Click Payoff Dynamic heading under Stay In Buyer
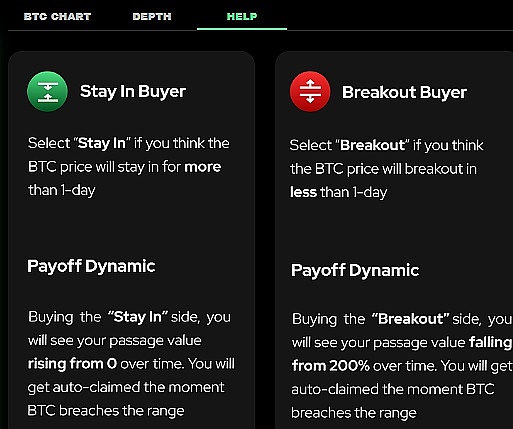 (91, 266)
